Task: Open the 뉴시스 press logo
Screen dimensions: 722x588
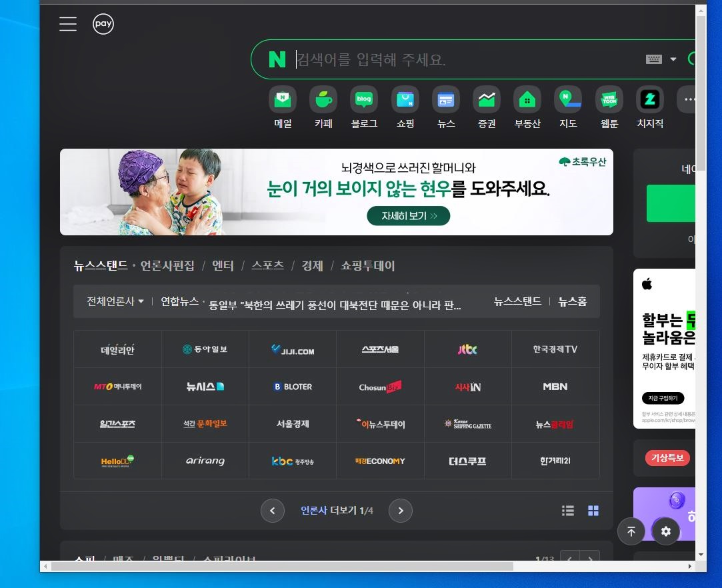Action: click(205, 387)
